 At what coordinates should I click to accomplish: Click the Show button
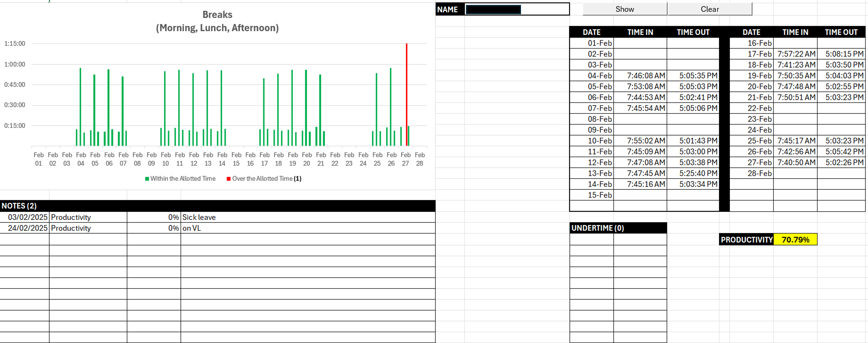pyautogui.click(x=624, y=9)
